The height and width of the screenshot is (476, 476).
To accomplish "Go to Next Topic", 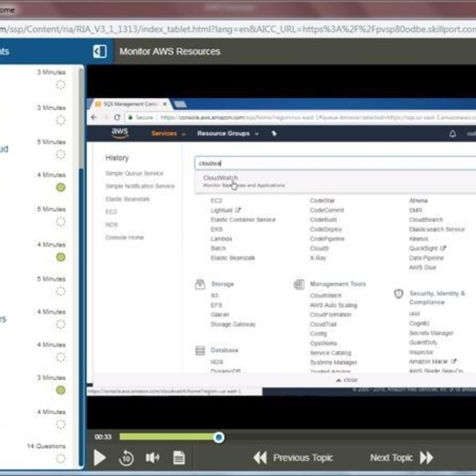I will (401, 458).
